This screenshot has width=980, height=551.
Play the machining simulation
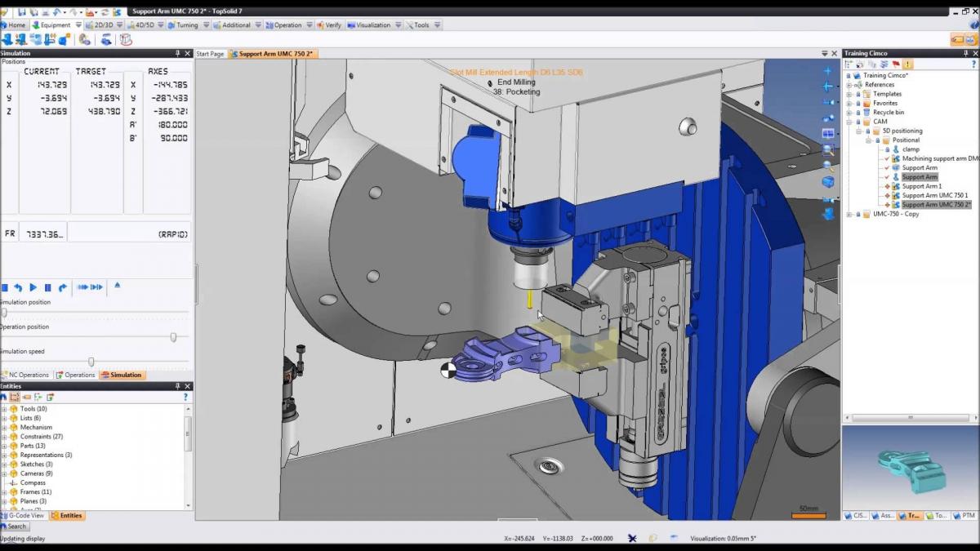pyautogui.click(x=33, y=287)
